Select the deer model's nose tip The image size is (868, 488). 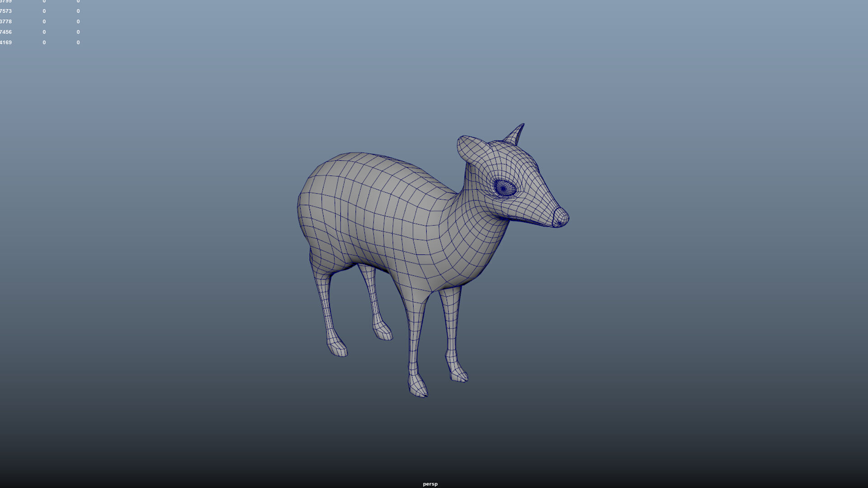click(x=561, y=217)
